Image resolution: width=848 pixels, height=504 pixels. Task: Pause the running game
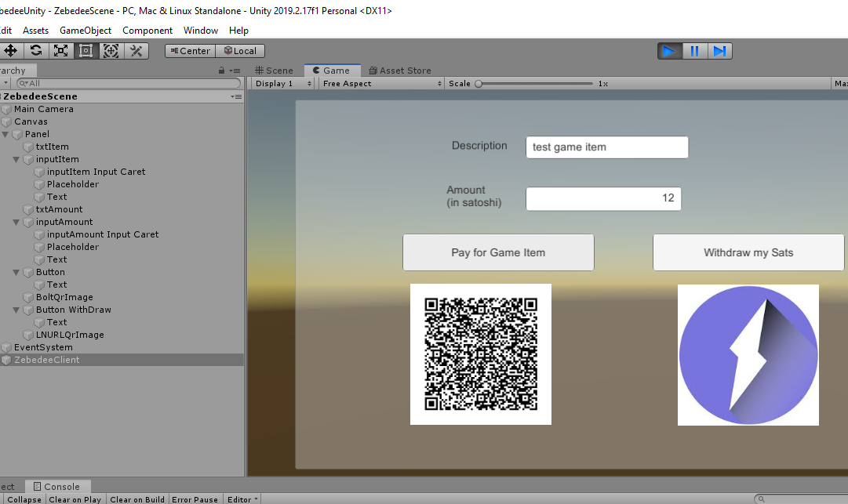694,51
